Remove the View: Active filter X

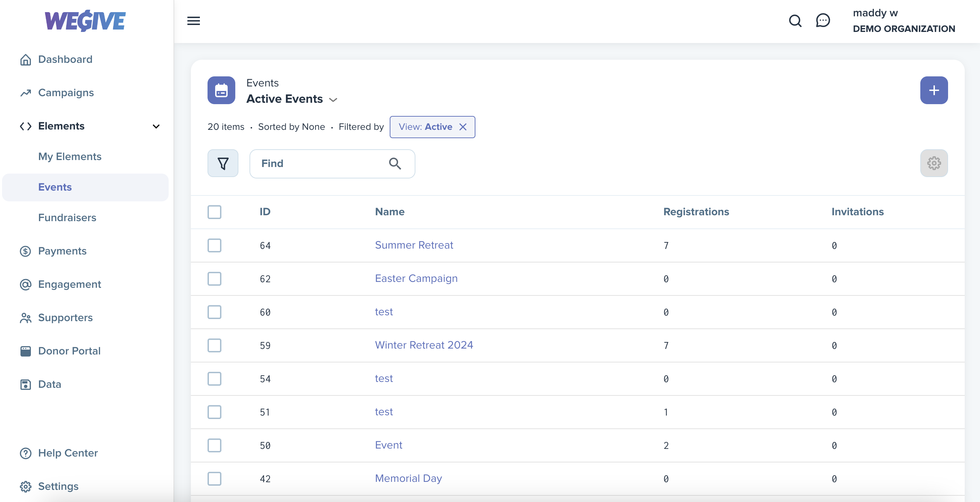click(x=463, y=127)
